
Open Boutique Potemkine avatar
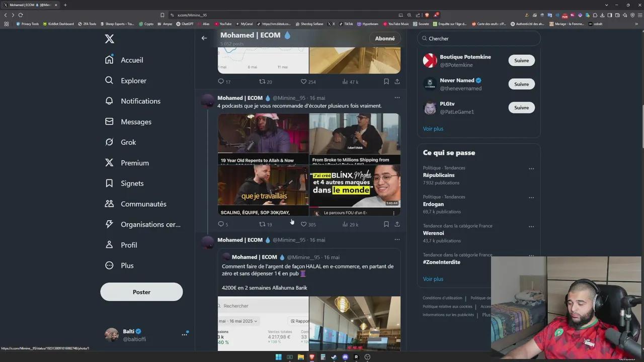[430, 61]
